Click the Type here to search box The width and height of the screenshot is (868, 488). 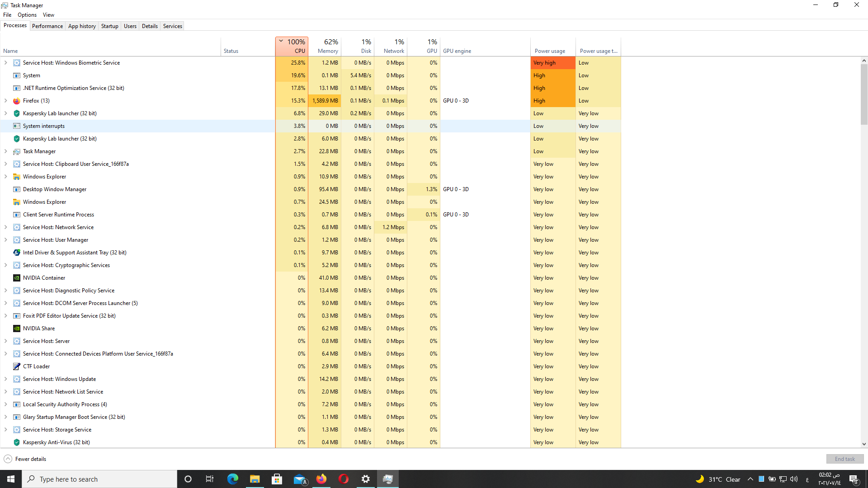99,479
